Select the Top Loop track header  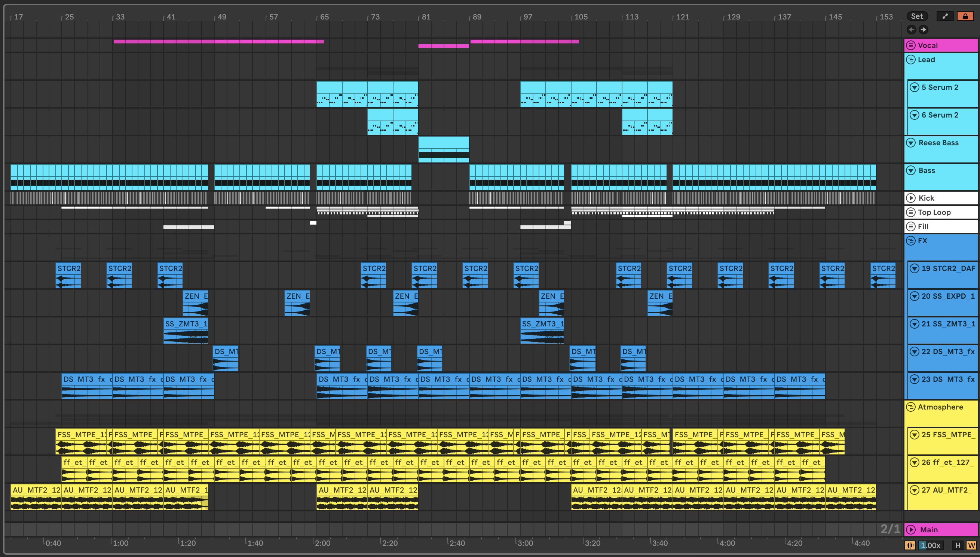point(941,212)
